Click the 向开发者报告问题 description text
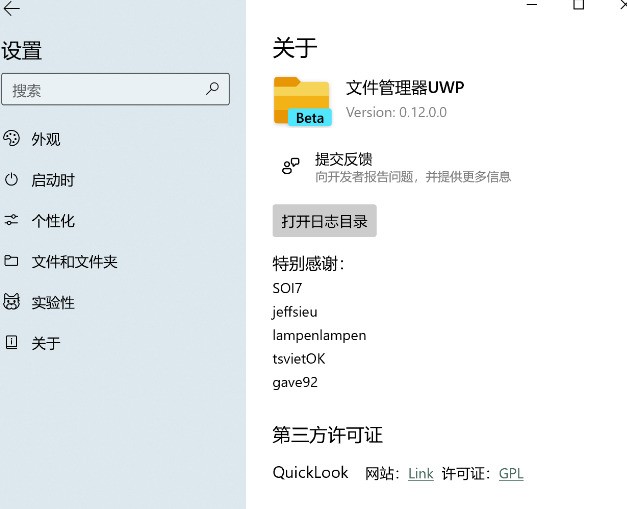627x509 pixels. (413, 176)
